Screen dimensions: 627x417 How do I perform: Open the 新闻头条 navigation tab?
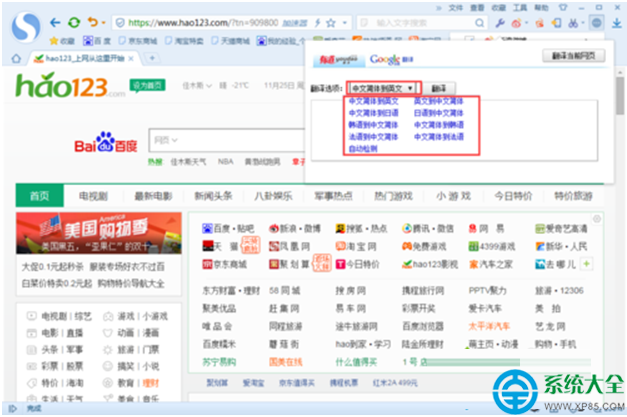[213, 196]
